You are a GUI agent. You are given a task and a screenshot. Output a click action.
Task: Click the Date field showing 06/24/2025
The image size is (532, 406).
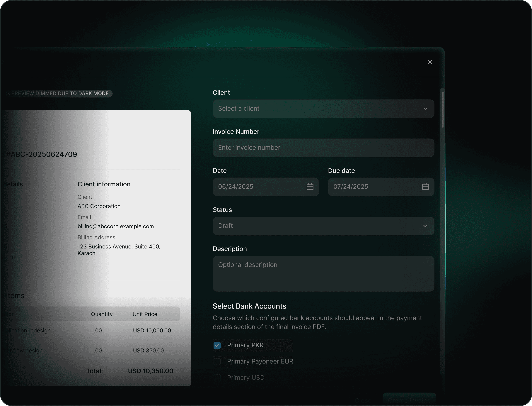click(256, 187)
